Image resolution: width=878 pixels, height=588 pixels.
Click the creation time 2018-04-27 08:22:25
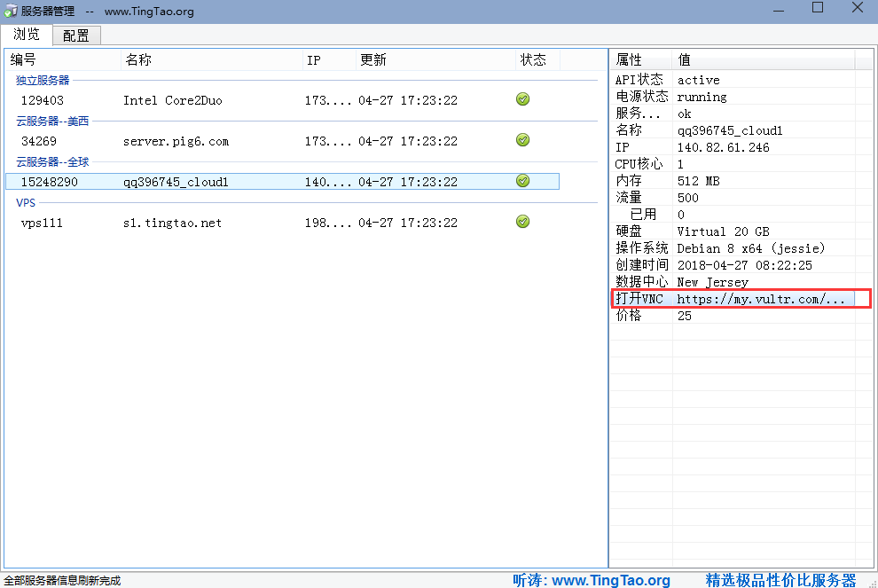[x=744, y=265]
